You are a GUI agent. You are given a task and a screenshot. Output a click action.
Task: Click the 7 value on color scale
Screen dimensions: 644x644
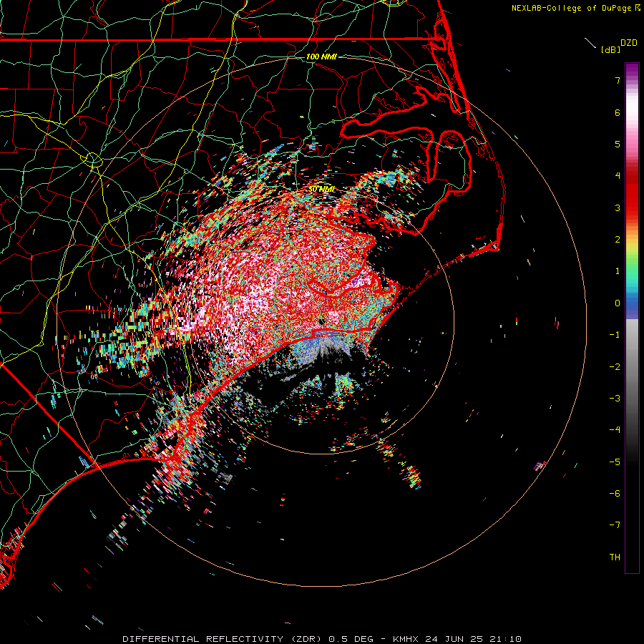point(618,80)
